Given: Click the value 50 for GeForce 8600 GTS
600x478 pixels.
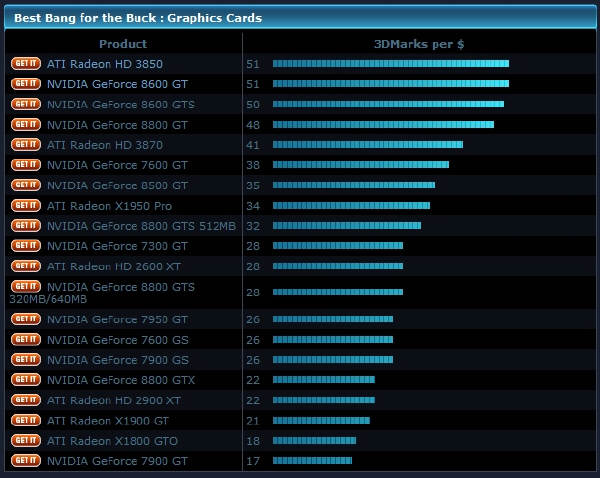Looking at the screenshot, I should click(x=253, y=104).
